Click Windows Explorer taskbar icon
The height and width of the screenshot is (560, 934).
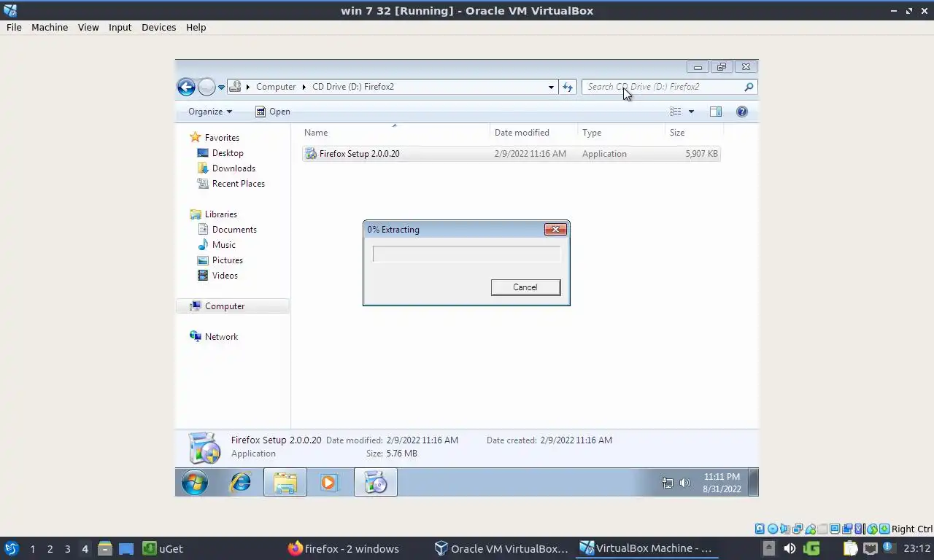click(285, 482)
